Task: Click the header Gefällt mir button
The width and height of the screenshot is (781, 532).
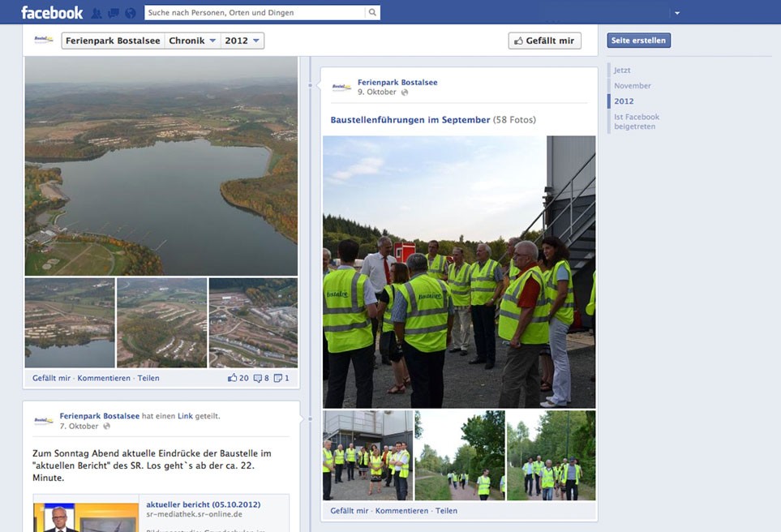Action: (544, 41)
